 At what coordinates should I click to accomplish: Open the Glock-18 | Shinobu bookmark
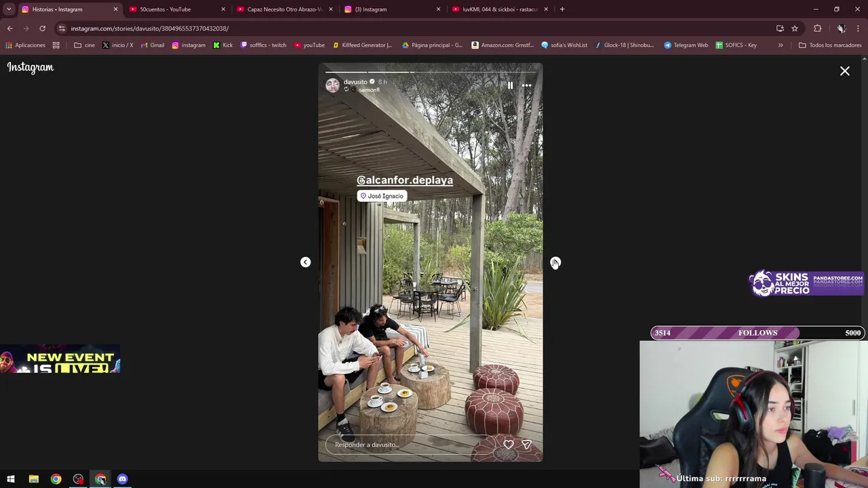coord(625,45)
